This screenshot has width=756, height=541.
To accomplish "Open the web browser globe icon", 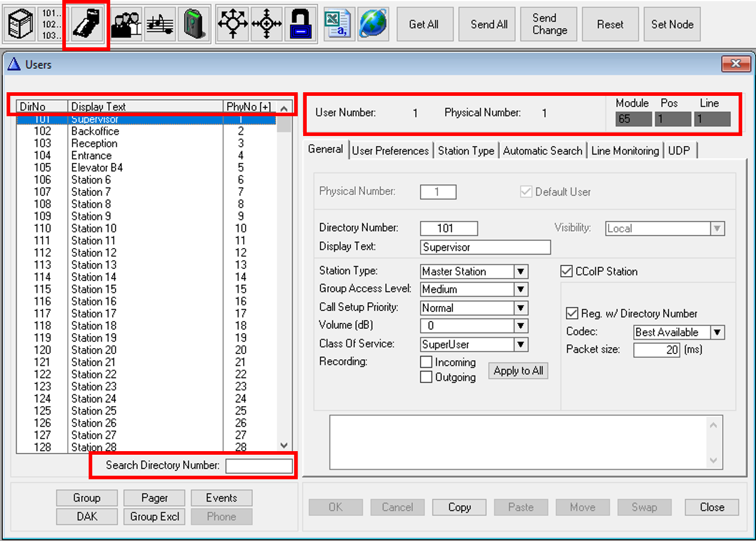I will coord(373,24).
